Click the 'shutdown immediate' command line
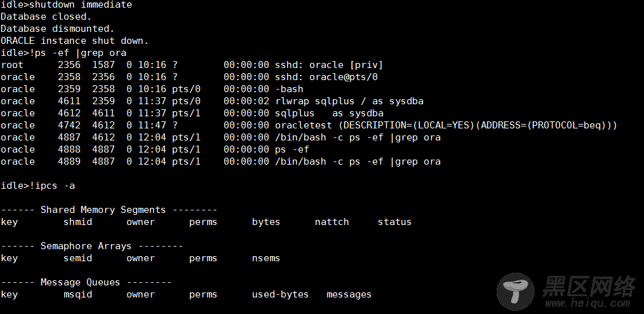 pos(67,5)
